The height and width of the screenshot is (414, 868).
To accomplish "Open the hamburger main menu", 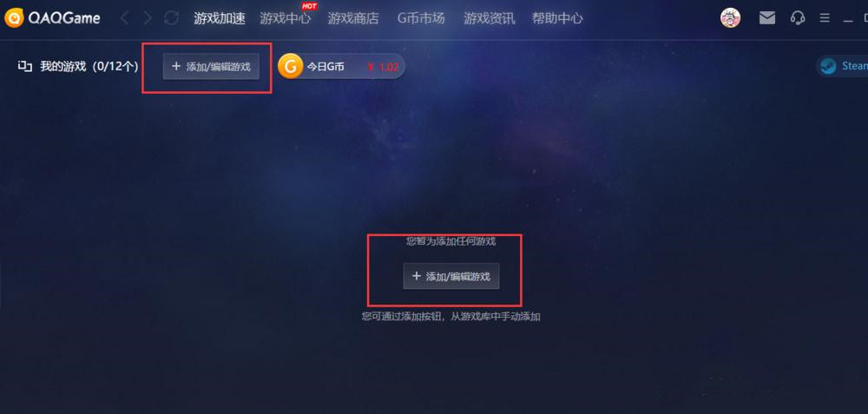I will pyautogui.click(x=825, y=18).
